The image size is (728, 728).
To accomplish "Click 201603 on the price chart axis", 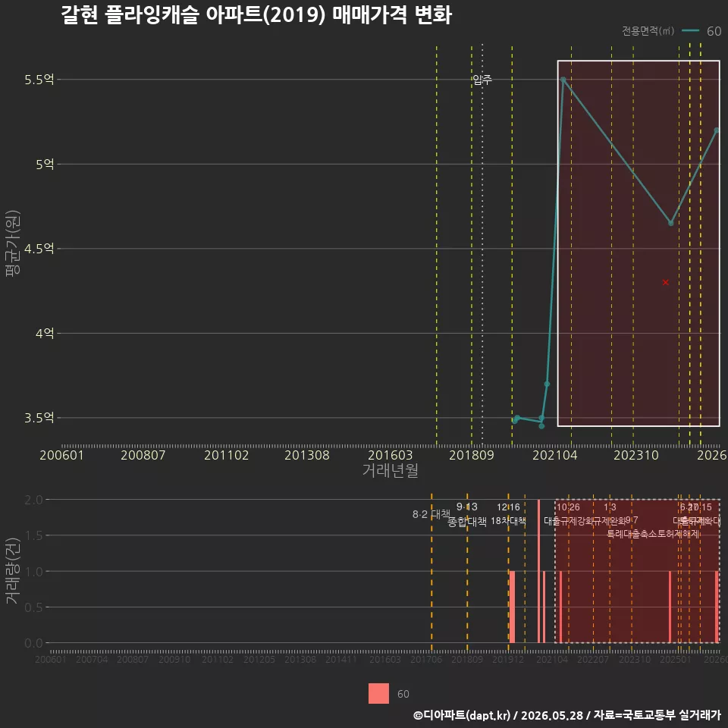I will (x=390, y=455).
